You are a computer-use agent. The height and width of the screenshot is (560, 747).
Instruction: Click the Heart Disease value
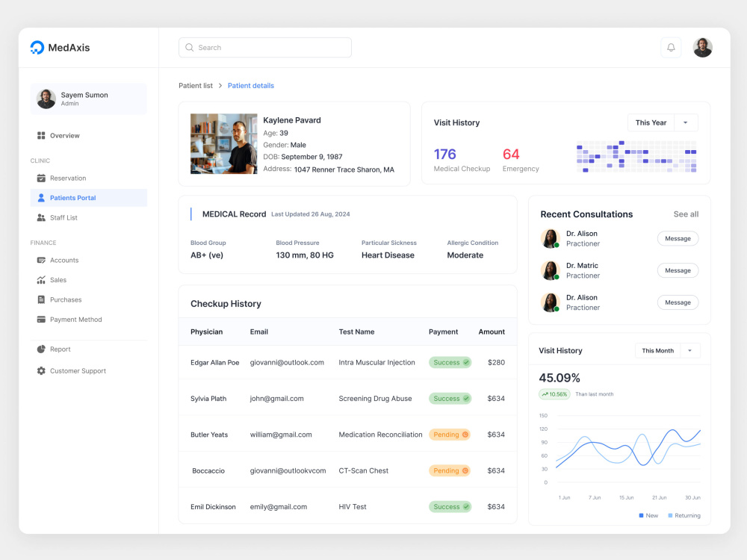pyautogui.click(x=388, y=255)
